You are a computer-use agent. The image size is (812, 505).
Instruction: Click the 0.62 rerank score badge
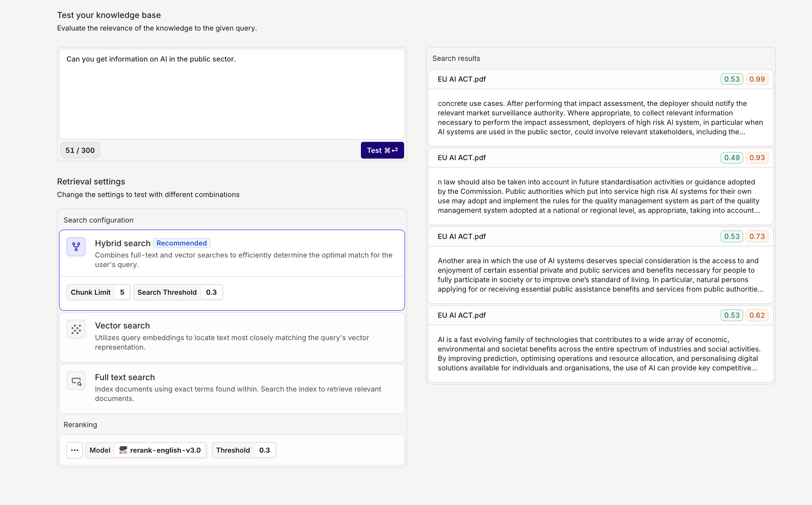coord(757,315)
